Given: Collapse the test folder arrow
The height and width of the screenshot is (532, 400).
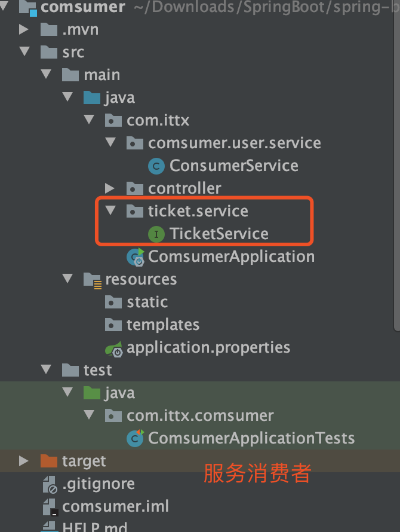Looking at the screenshot, I should click(x=46, y=369).
